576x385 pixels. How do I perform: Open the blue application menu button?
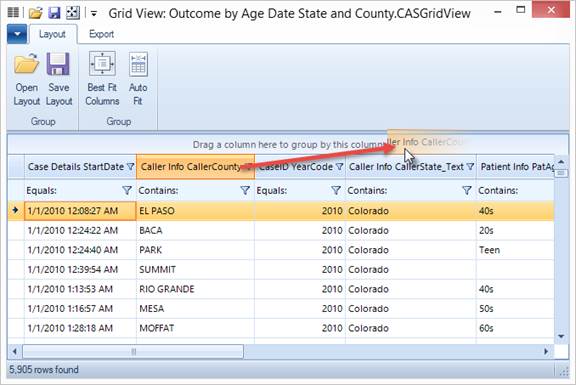tap(17, 34)
